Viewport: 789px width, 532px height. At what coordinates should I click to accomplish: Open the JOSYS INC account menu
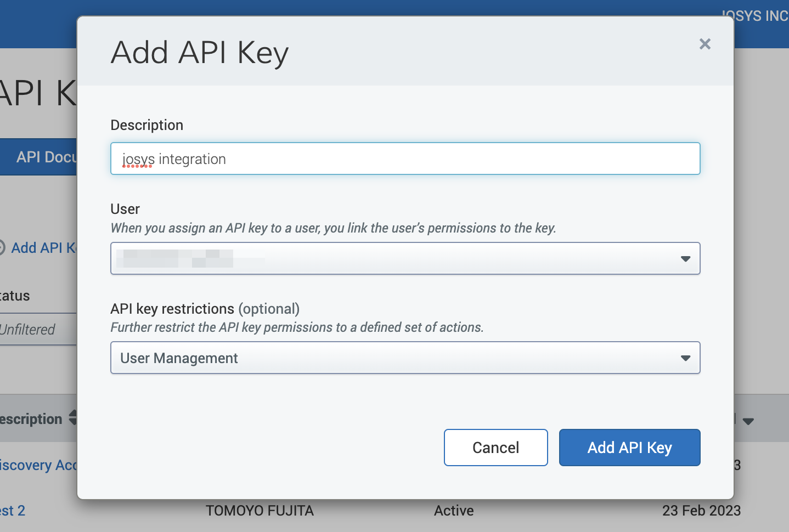click(x=757, y=16)
